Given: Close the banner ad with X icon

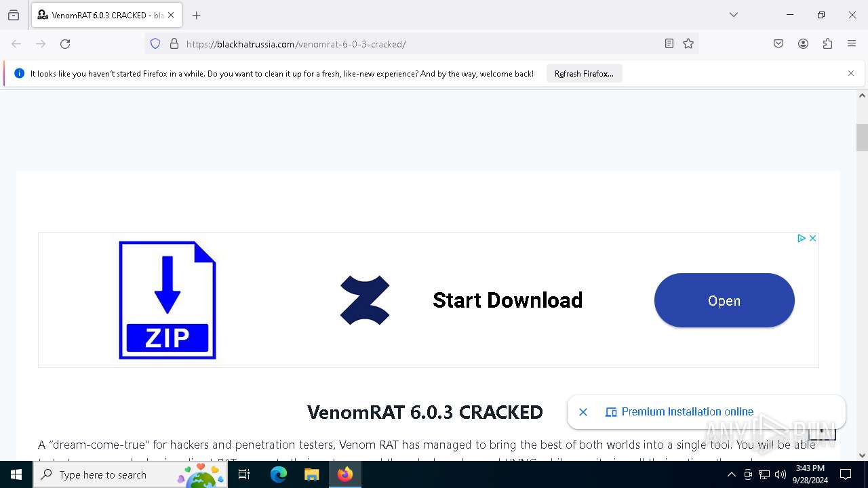Looking at the screenshot, I should click(812, 239).
